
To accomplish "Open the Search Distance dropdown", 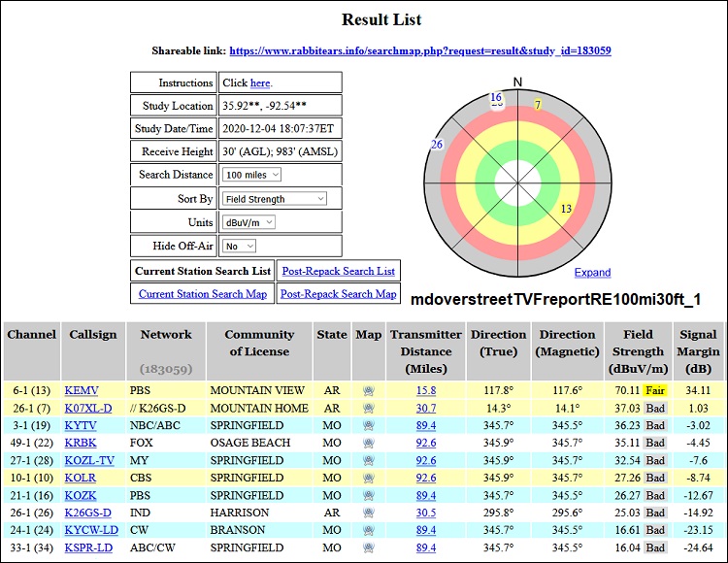I will pyautogui.click(x=251, y=175).
